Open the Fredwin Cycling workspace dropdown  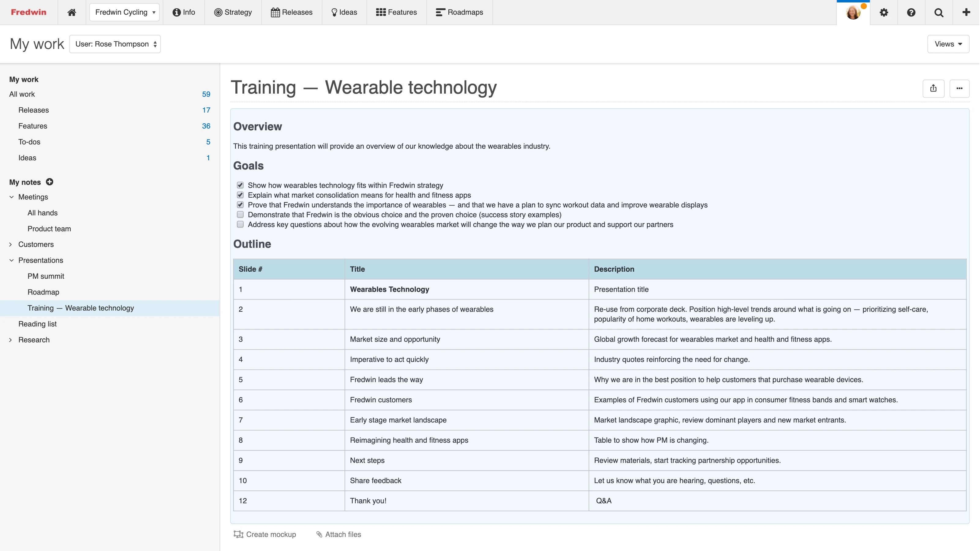click(124, 12)
